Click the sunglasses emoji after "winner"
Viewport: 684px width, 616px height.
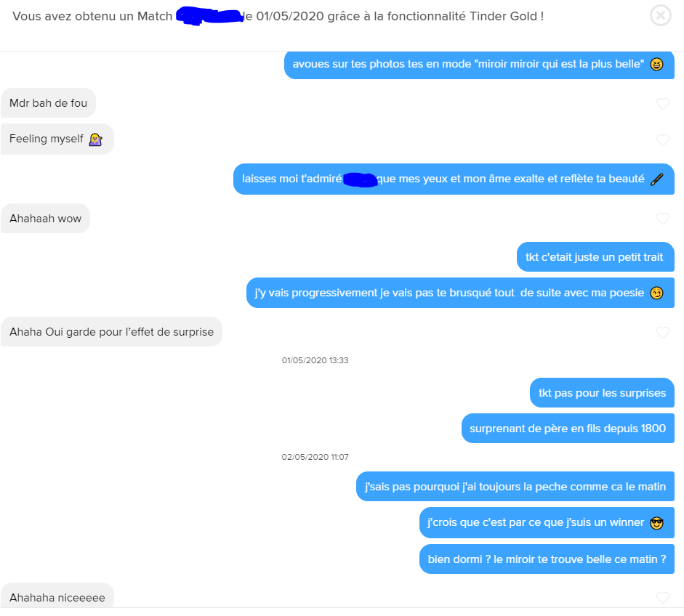tap(656, 523)
